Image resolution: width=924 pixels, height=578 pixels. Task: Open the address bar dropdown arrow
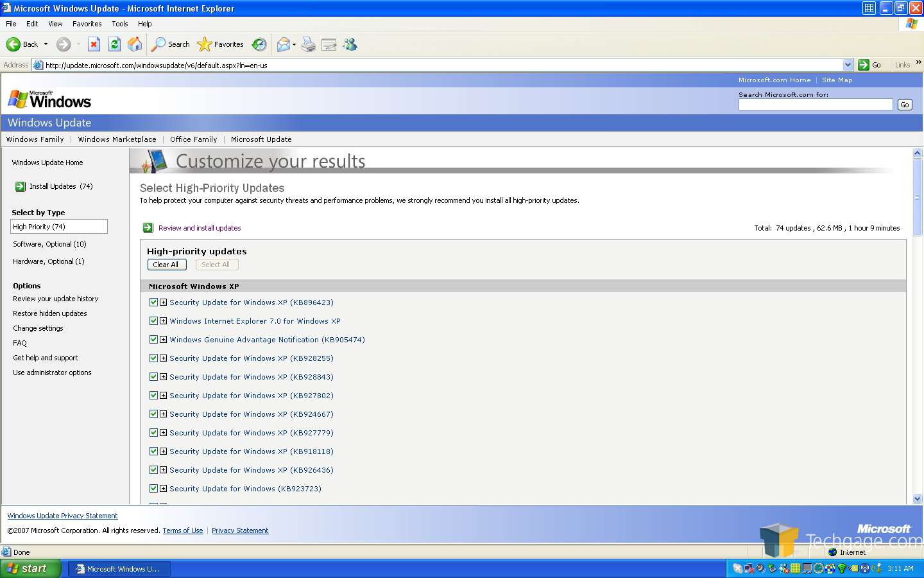point(848,65)
